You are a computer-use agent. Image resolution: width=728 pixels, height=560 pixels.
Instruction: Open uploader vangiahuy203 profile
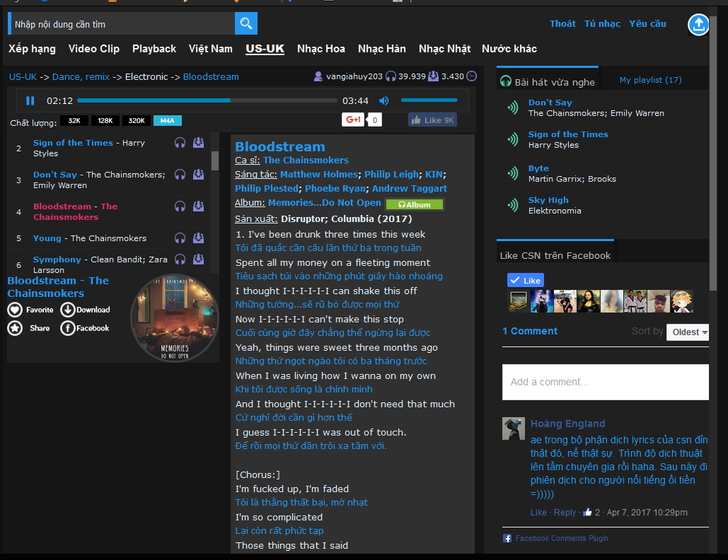354,76
